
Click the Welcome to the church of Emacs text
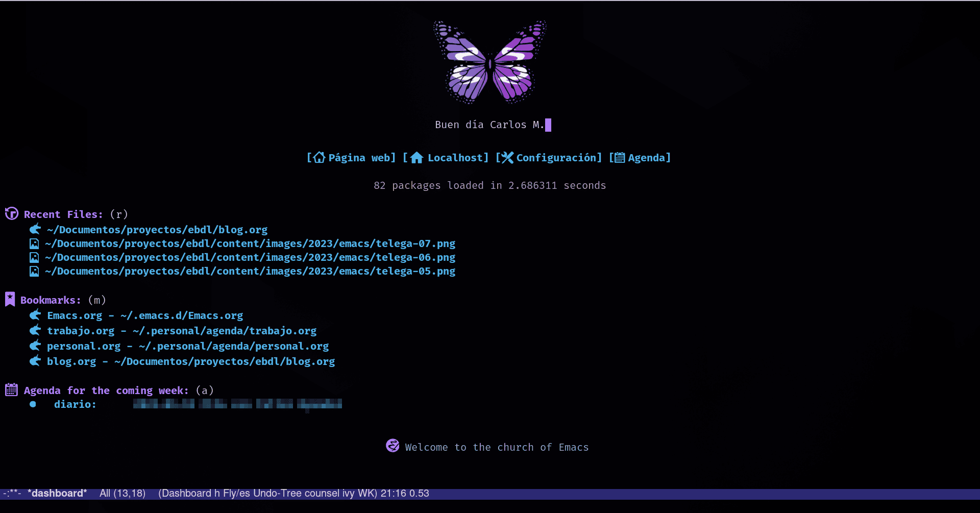[x=497, y=447]
